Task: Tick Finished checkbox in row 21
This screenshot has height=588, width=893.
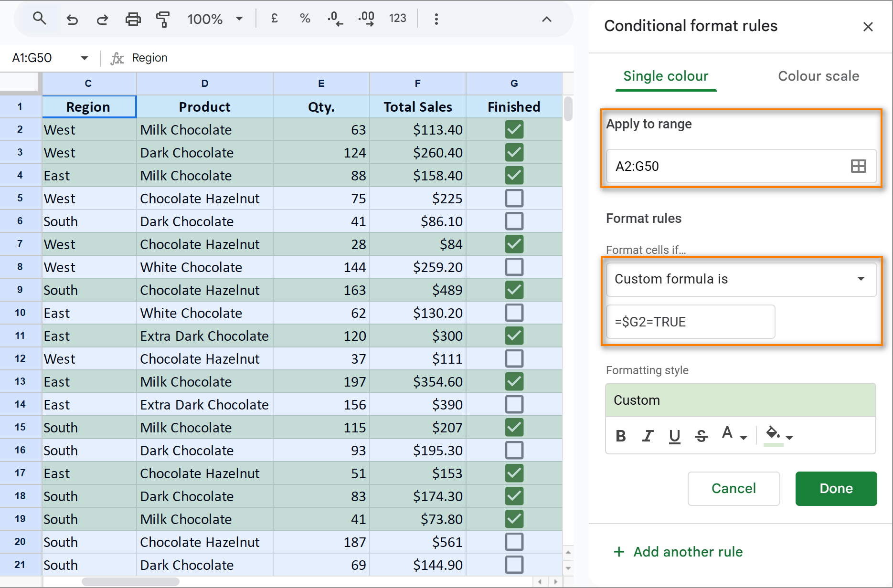Action: (x=514, y=565)
